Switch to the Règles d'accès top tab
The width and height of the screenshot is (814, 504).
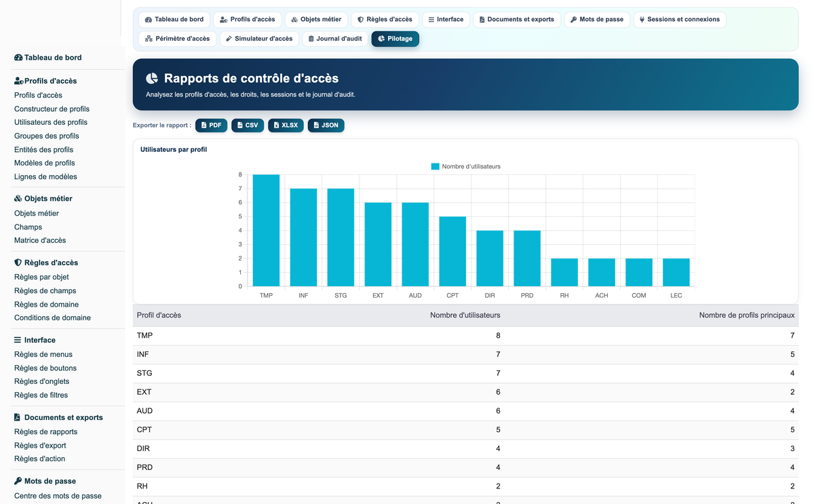point(385,20)
